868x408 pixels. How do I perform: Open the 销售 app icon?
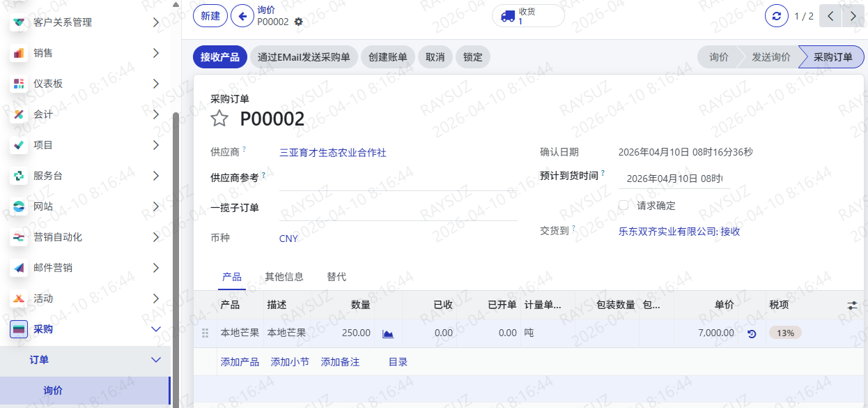19,53
